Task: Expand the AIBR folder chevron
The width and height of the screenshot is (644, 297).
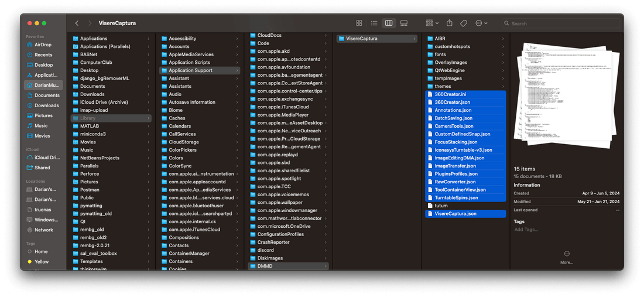Action: [503, 39]
